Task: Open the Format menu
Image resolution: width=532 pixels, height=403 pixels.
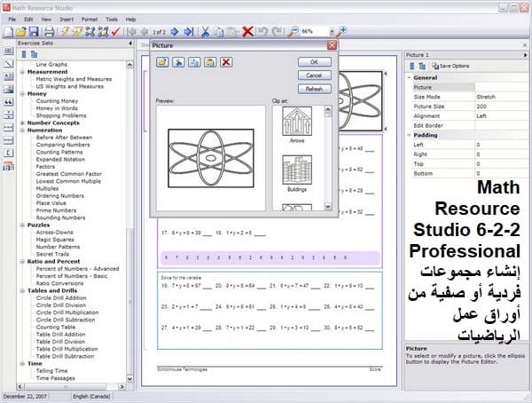Action: (90, 20)
